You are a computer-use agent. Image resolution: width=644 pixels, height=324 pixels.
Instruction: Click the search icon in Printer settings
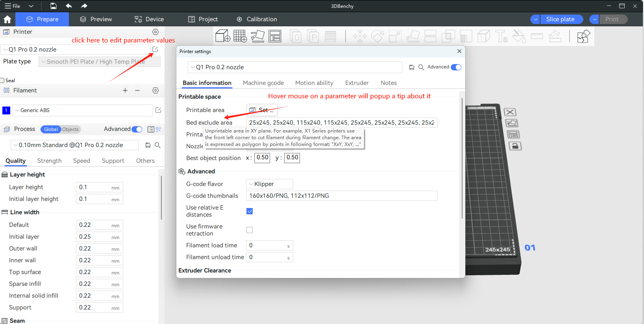421,67
